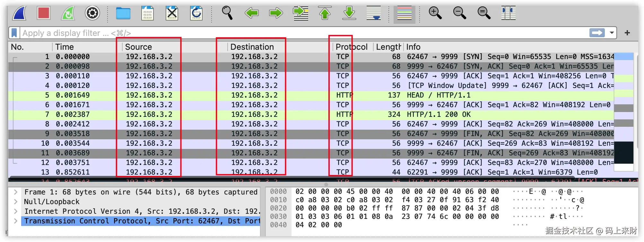
Task: Find a packet magnifier icon
Action: 227,13
